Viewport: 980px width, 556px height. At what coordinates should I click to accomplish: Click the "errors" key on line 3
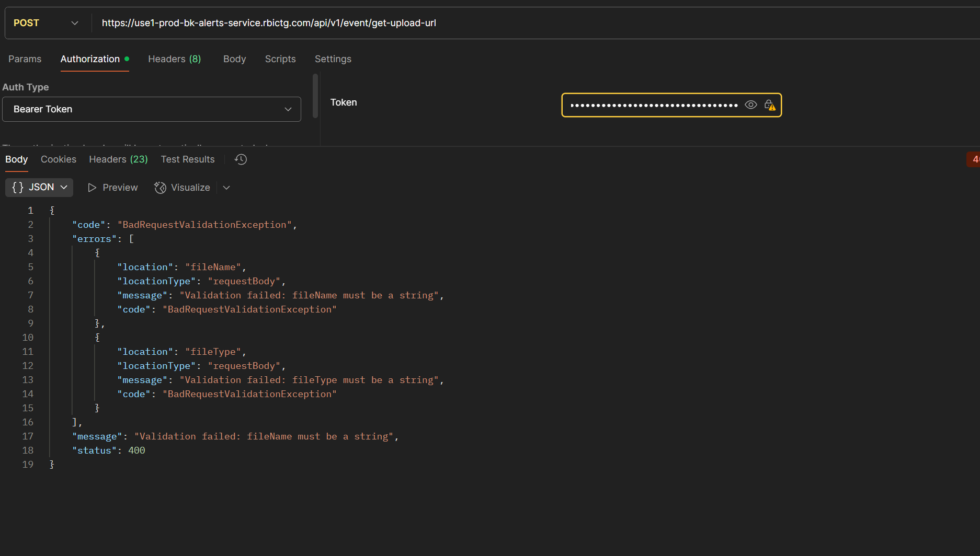point(95,239)
